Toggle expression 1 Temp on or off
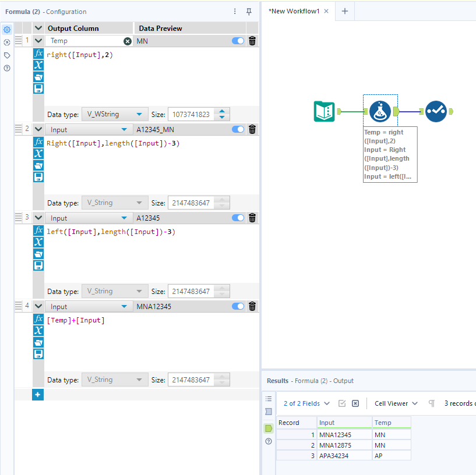476x475 pixels. tap(238, 41)
